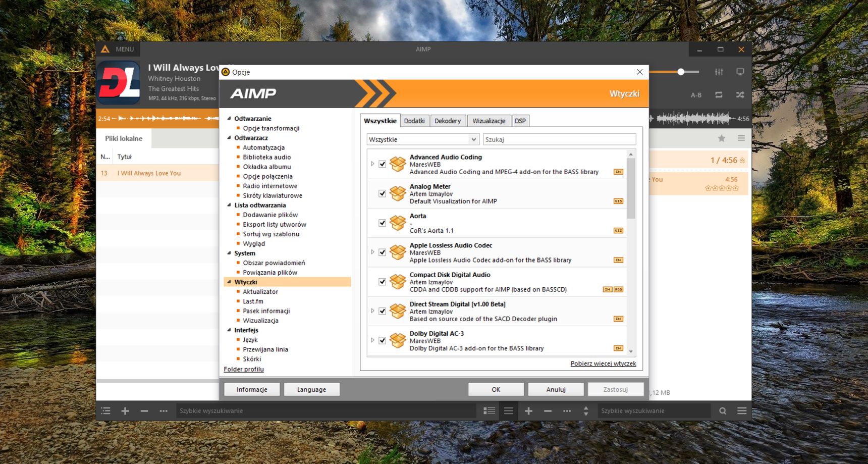The width and height of the screenshot is (868, 464).
Task: Click the sort up-down arrows icon
Action: pyautogui.click(x=586, y=411)
